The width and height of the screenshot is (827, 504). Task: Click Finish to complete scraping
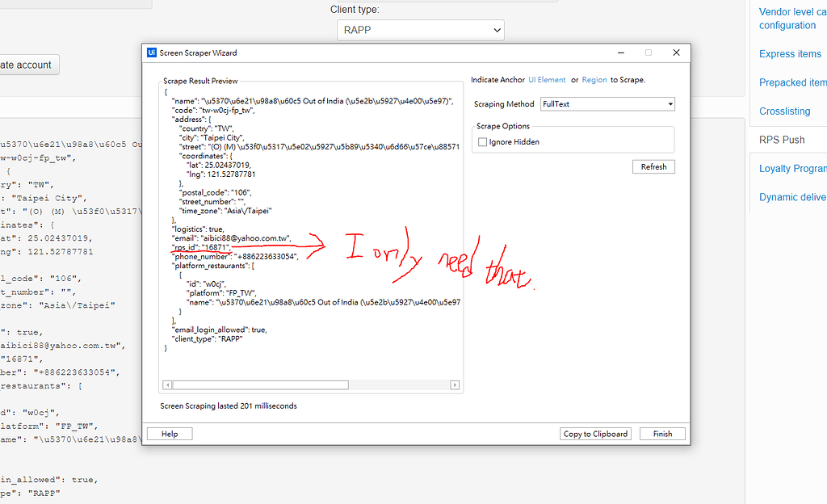tap(662, 434)
